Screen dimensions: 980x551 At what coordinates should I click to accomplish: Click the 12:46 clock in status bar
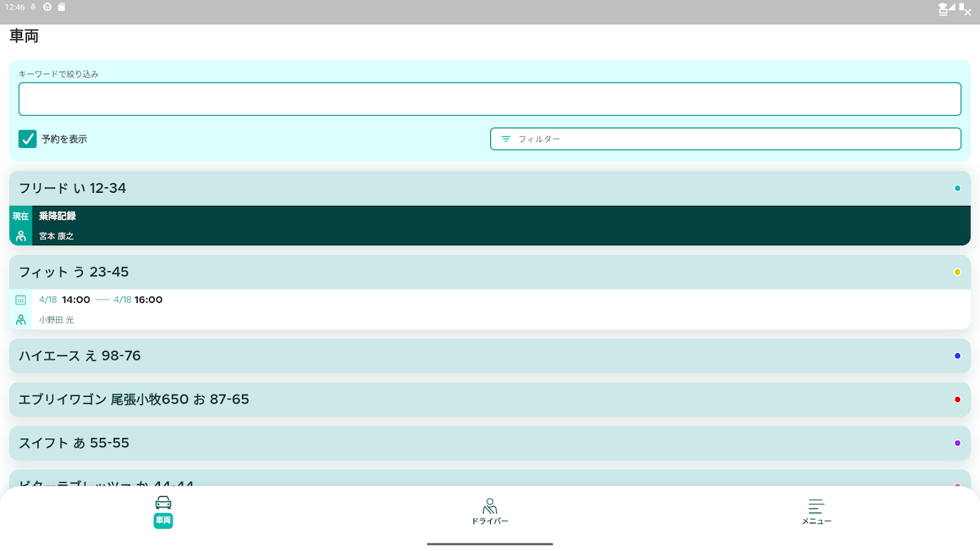click(14, 7)
